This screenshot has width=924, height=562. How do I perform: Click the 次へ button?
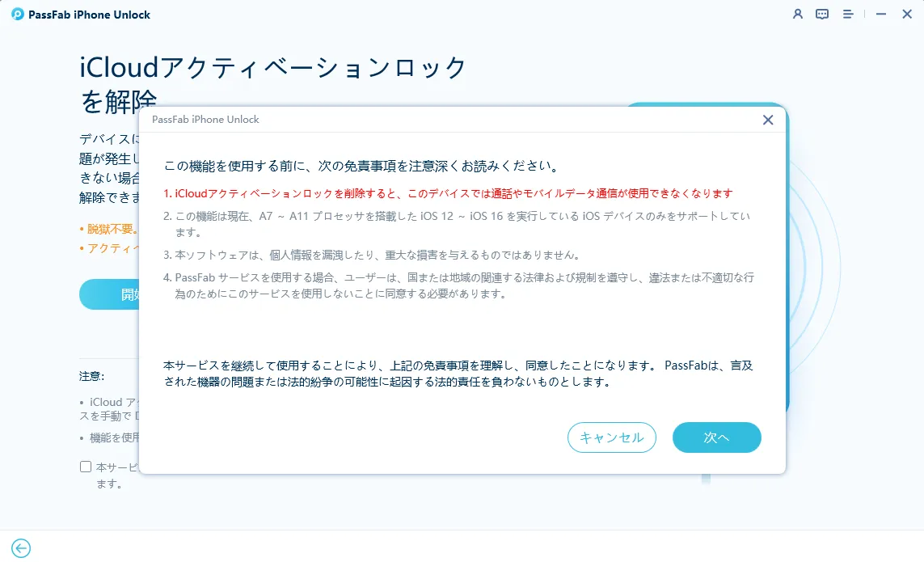(716, 437)
